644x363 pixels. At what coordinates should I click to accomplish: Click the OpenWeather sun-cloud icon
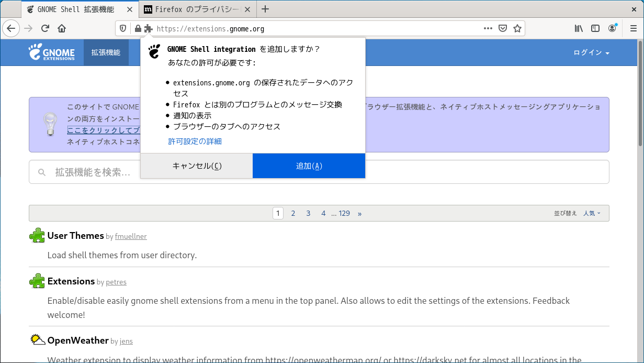[38, 340]
